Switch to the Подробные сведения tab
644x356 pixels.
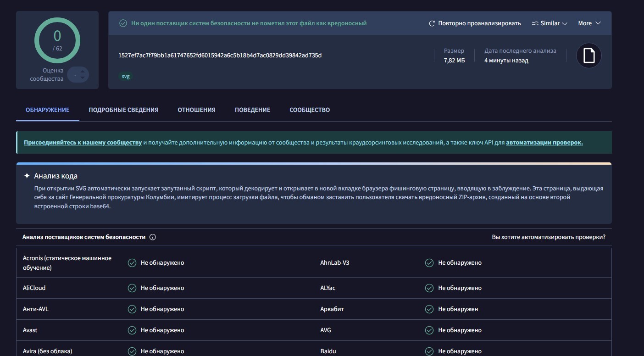tap(123, 110)
